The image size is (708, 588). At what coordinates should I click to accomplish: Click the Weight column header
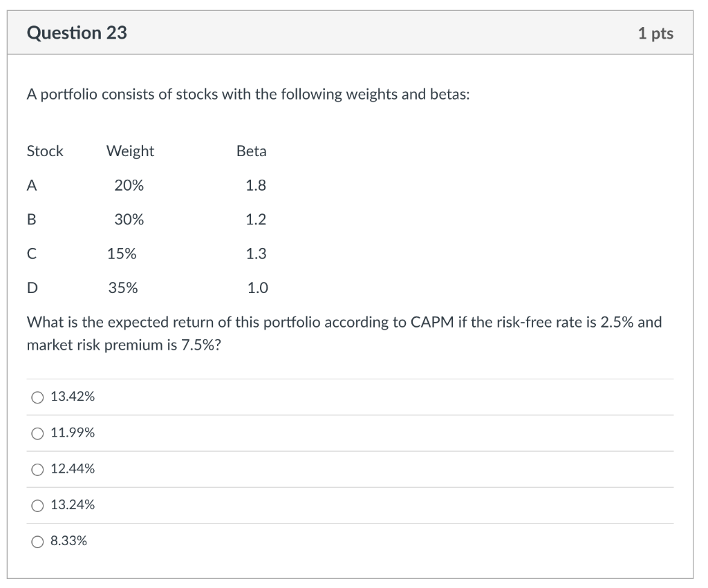coord(130,151)
